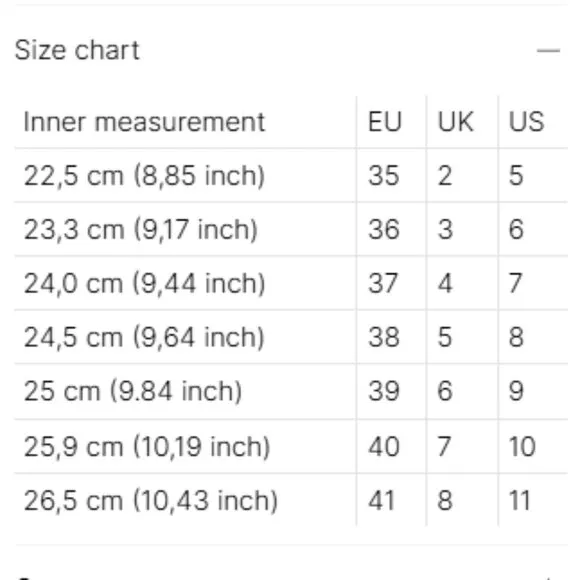Click US size 11 cell
The height and width of the screenshot is (580, 580).
[520, 500]
